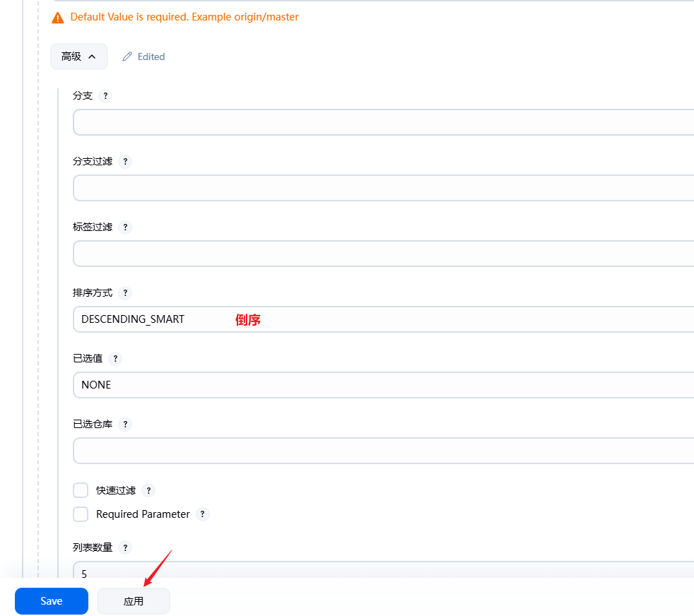This screenshot has height=616, width=694.
Task: Open the 排序方式 DESCENDING_SMART dropdown
Action: point(383,319)
